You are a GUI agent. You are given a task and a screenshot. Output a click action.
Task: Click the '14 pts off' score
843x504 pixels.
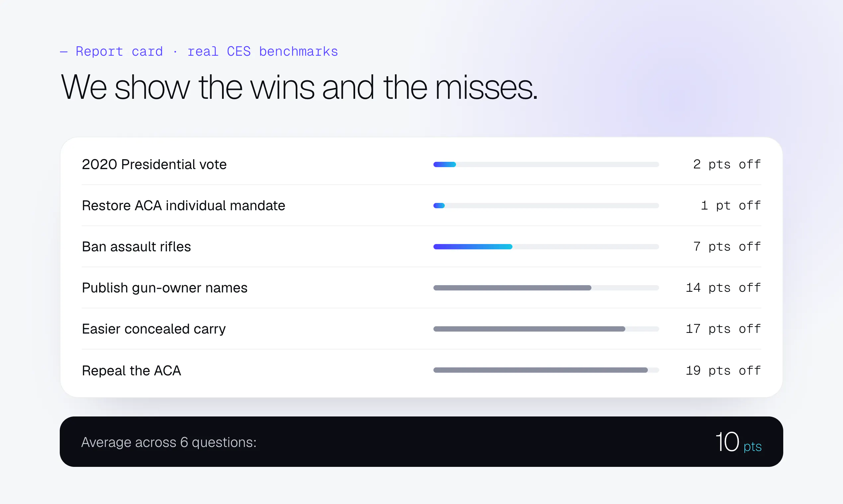[723, 288]
